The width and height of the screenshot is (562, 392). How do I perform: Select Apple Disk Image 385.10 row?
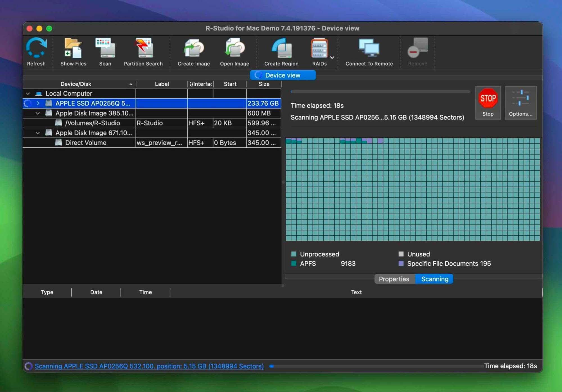point(152,113)
